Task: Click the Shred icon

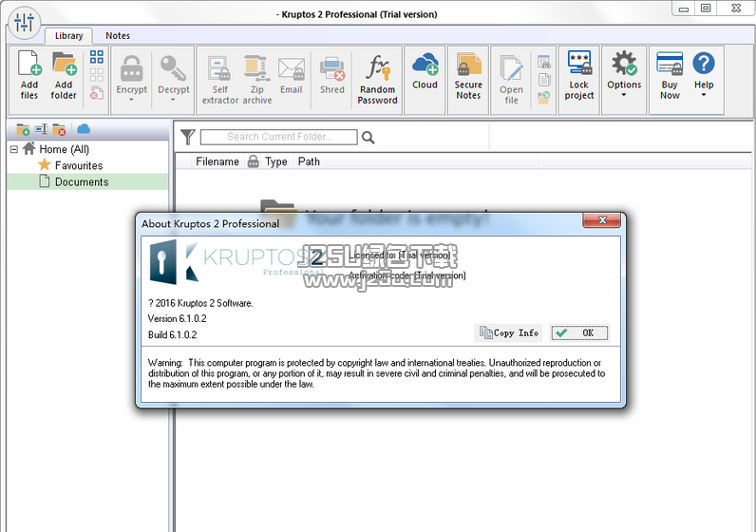Action: coord(332,69)
